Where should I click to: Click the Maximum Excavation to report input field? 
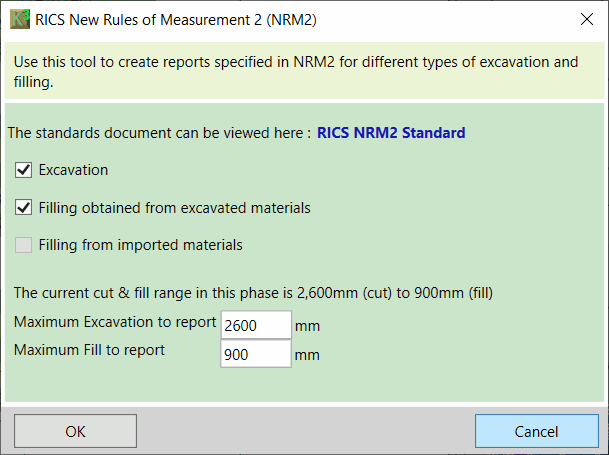256,325
